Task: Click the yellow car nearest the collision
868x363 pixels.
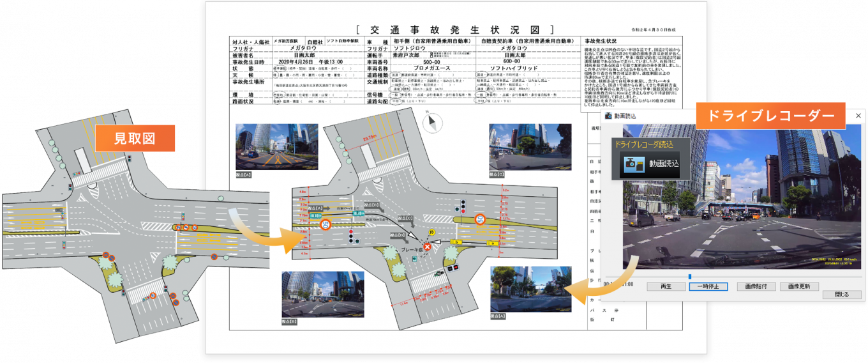Action: 456,243
